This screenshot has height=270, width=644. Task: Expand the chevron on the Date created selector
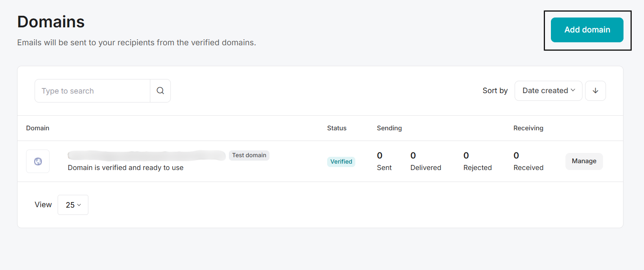(573, 91)
